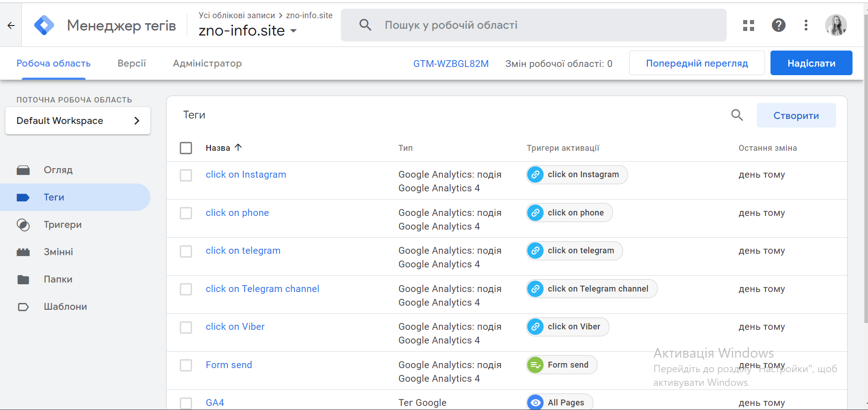
Task: Open Змінні in the sidebar
Action: pyautogui.click(x=75, y=252)
